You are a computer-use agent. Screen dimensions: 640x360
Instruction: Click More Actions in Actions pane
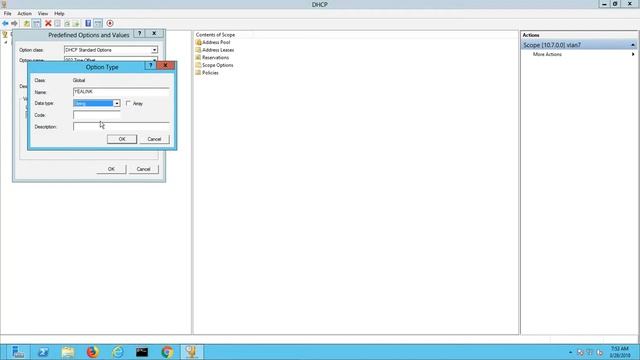tap(547, 54)
